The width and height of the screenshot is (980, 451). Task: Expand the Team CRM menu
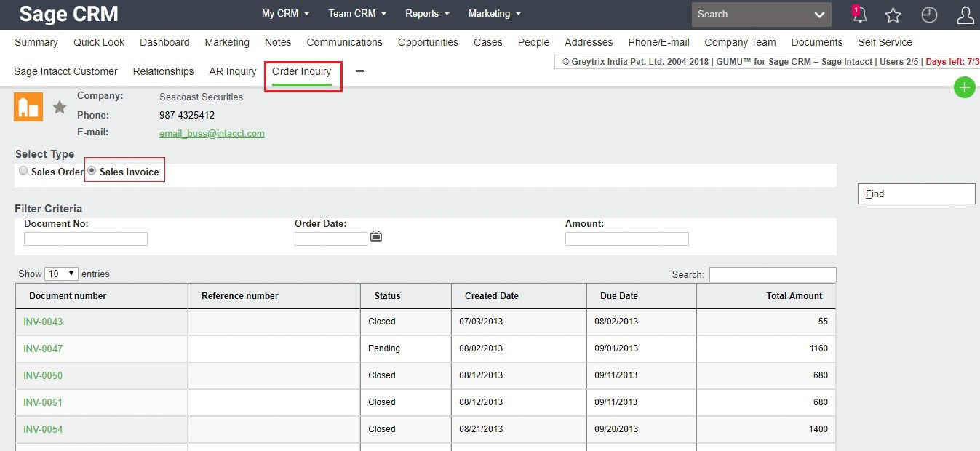(x=357, y=14)
